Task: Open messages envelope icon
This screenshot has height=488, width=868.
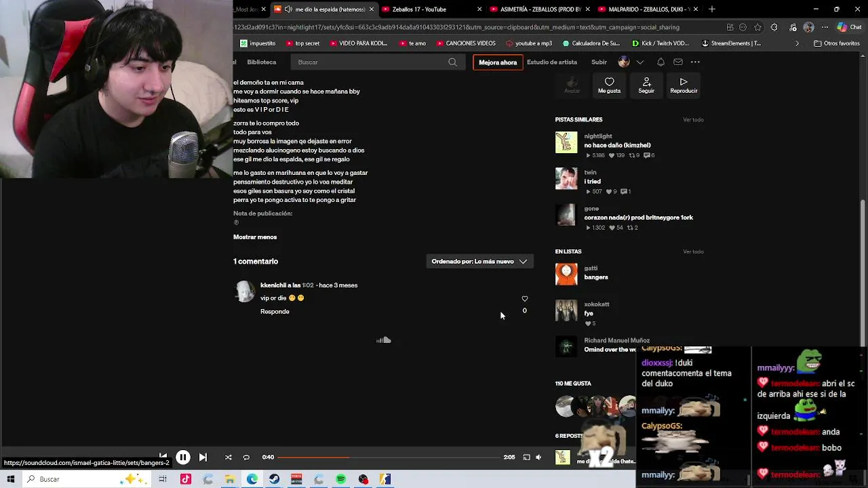Action: pos(678,62)
